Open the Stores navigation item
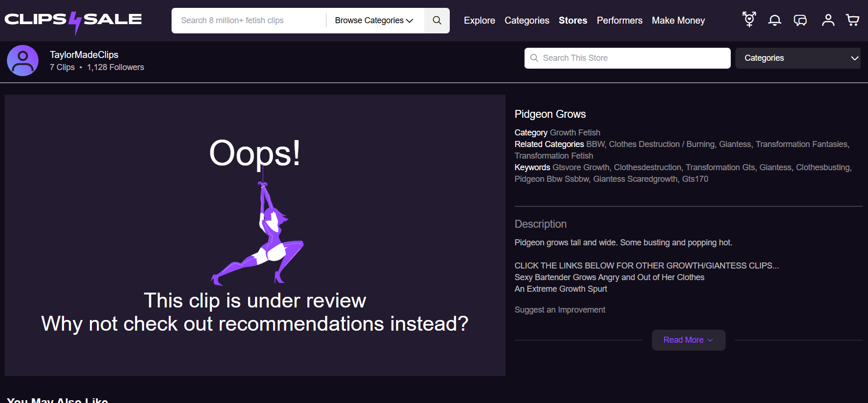 pyautogui.click(x=573, y=20)
